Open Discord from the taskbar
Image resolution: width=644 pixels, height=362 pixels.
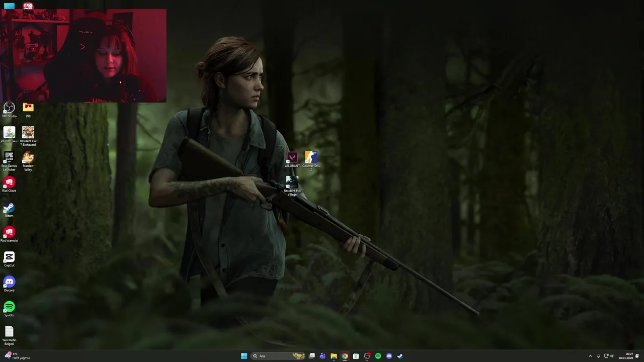389,356
